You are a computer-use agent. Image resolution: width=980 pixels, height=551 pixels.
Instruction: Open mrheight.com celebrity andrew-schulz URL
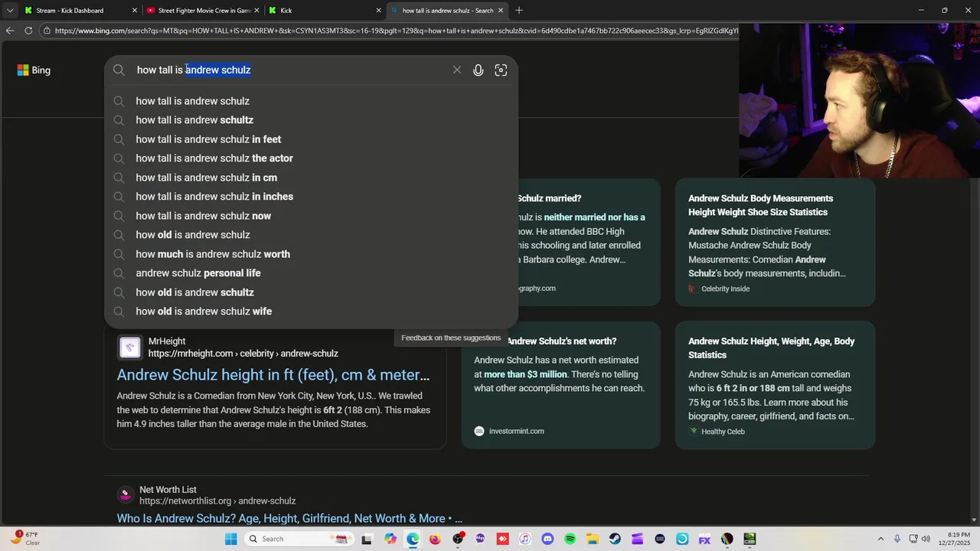tap(243, 354)
